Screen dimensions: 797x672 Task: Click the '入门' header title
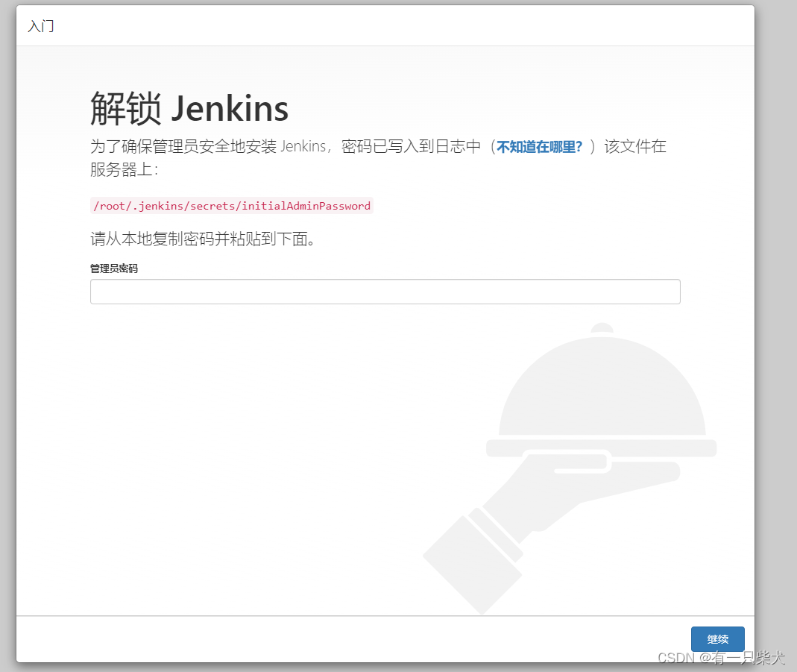pyautogui.click(x=41, y=26)
